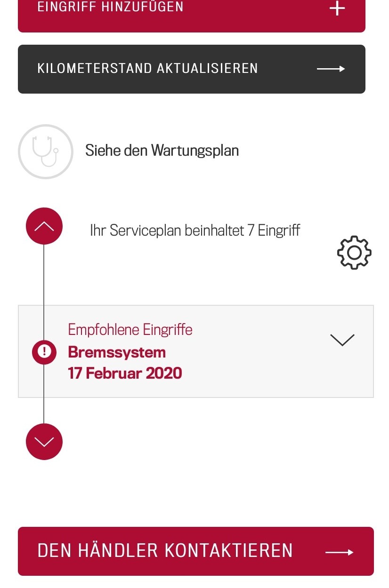Click the 17 Februar 2020 date
Viewport: 389px width, 588px height.
coord(125,373)
